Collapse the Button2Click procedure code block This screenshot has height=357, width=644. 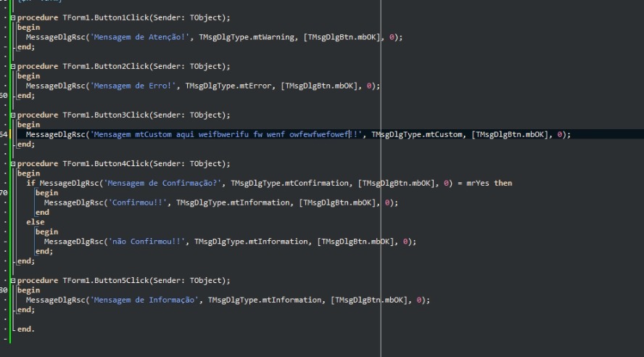coord(12,66)
